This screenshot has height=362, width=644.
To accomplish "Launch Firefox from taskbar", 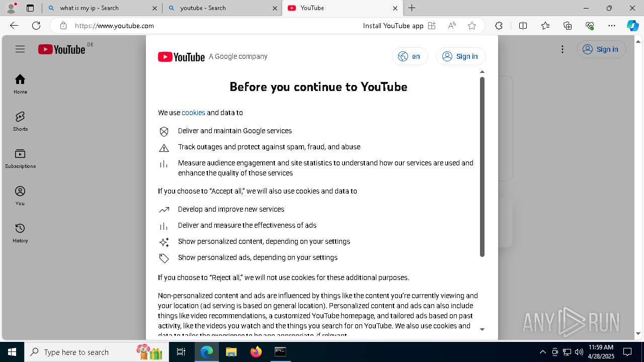I will (x=256, y=352).
